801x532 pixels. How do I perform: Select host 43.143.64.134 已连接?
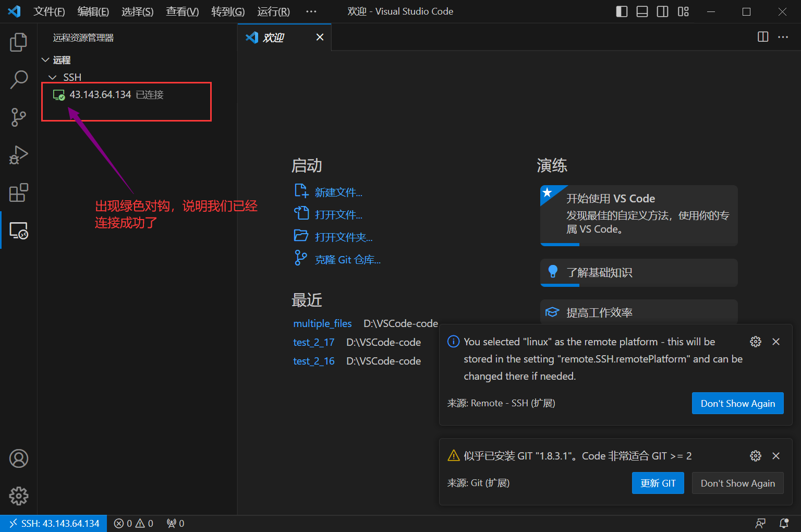point(138,94)
